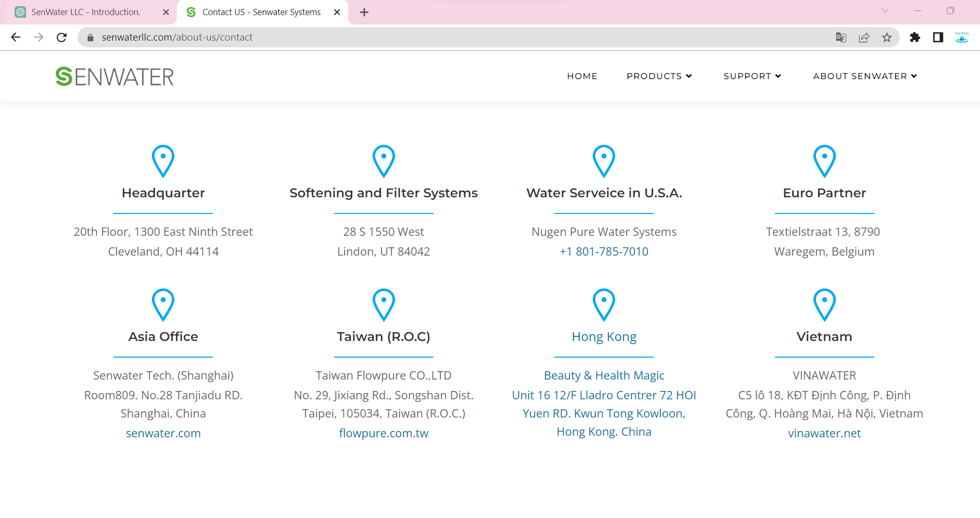Open the Hong Kong heading link
This screenshot has height=518, width=980.
click(x=604, y=337)
